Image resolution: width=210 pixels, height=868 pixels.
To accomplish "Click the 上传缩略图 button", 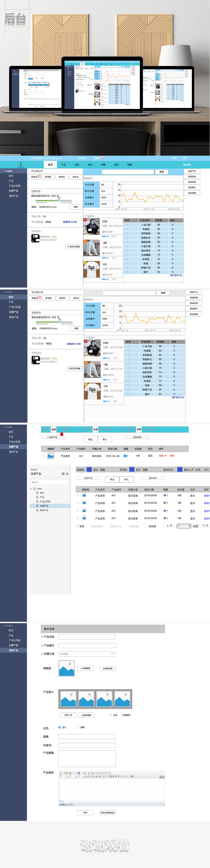I will tap(85, 668).
